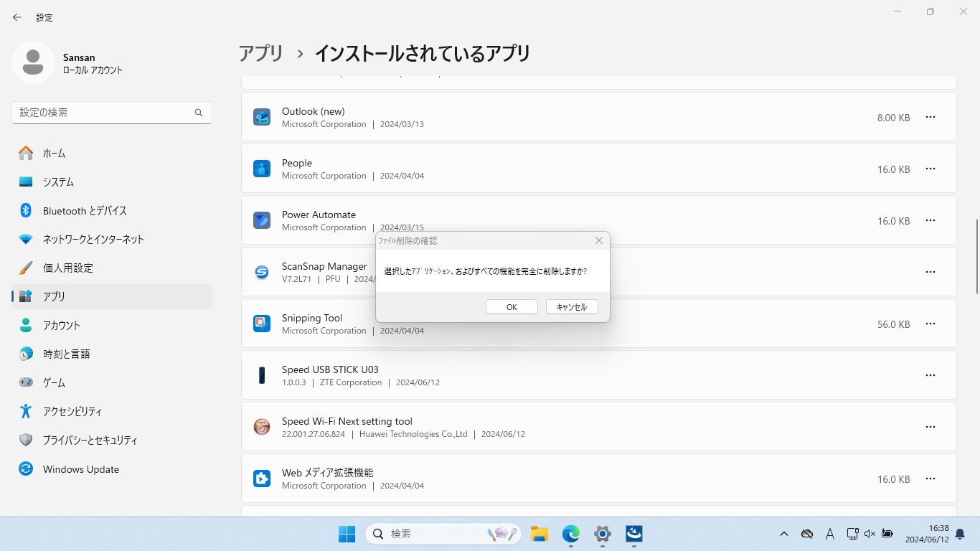Open システム settings

click(x=112, y=182)
